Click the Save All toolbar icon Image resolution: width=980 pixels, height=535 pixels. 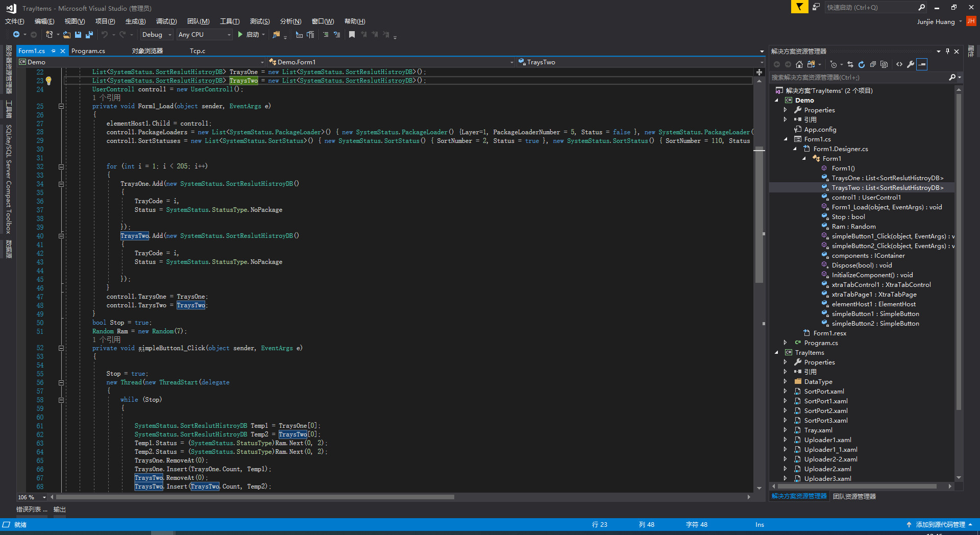point(89,35)
